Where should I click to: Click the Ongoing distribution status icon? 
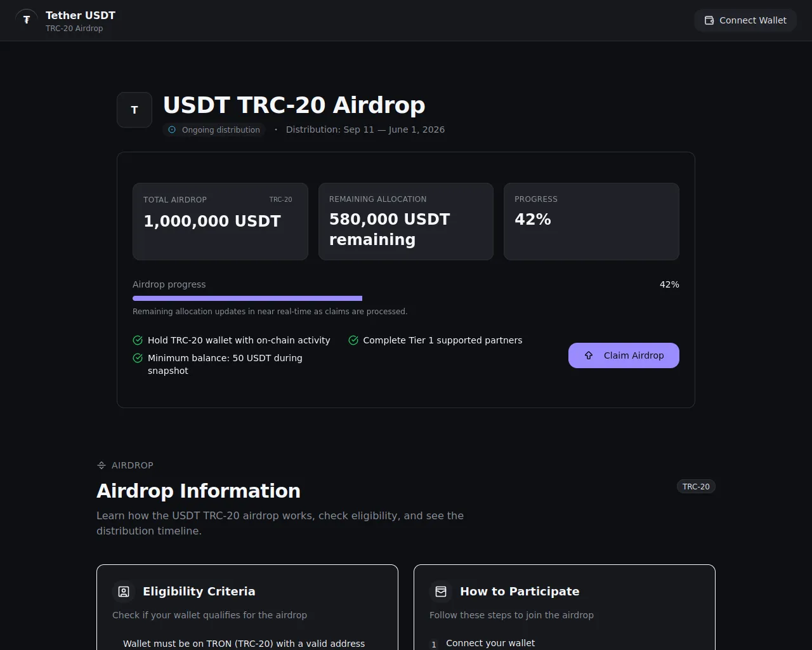pos(172,129)
